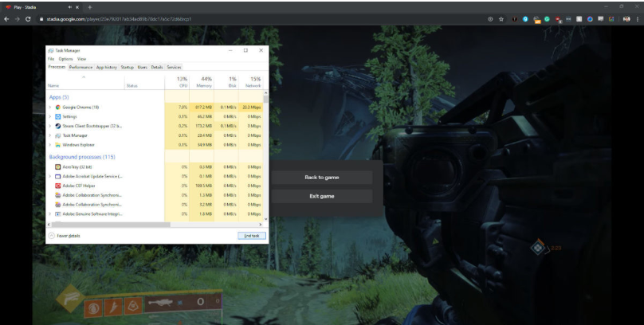The width and height of the screenshot is (644, 325).
Task: Click End task button
Action: coord(250,236)
